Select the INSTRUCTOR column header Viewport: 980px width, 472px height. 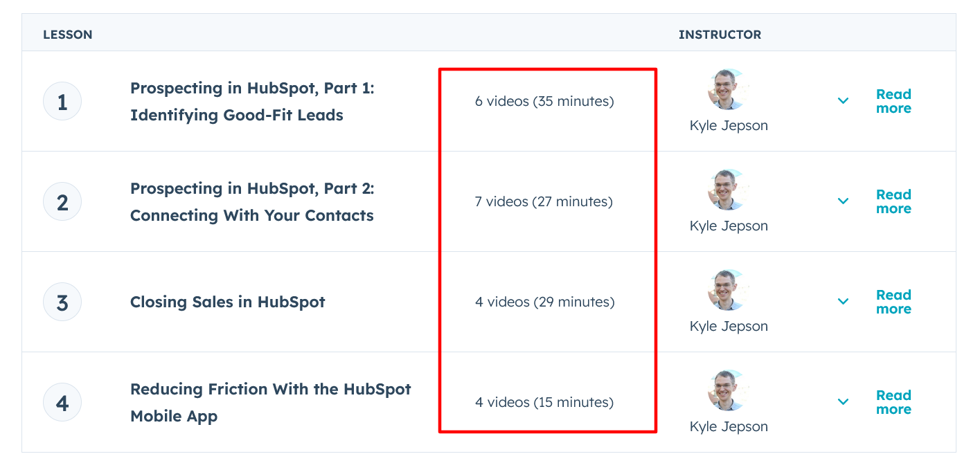pos(720,34)
